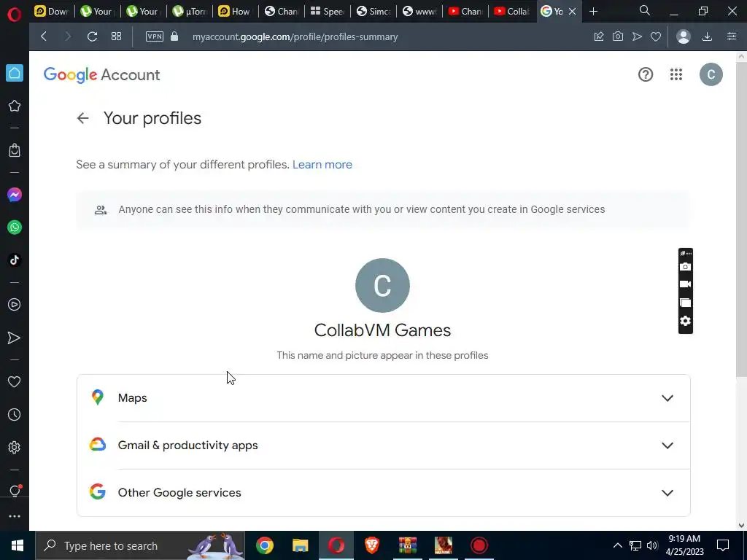Open Google Account help icon
Screen dimensions: 747x560
pos(646,74)
